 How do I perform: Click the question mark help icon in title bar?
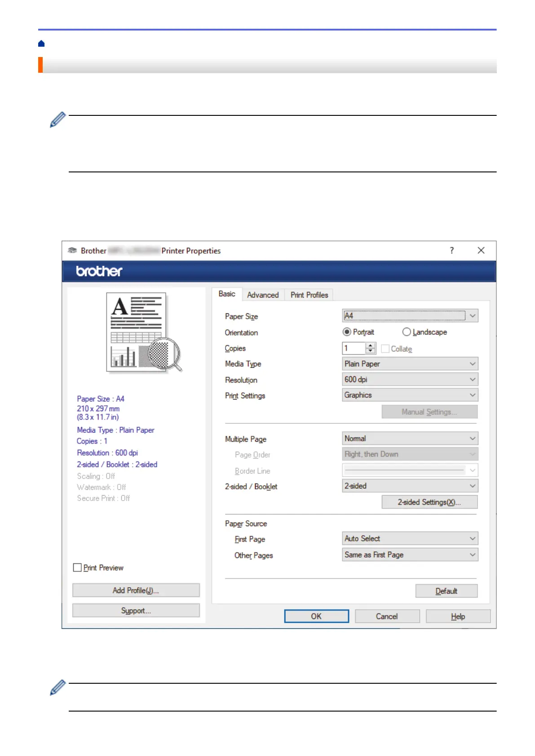451,251
